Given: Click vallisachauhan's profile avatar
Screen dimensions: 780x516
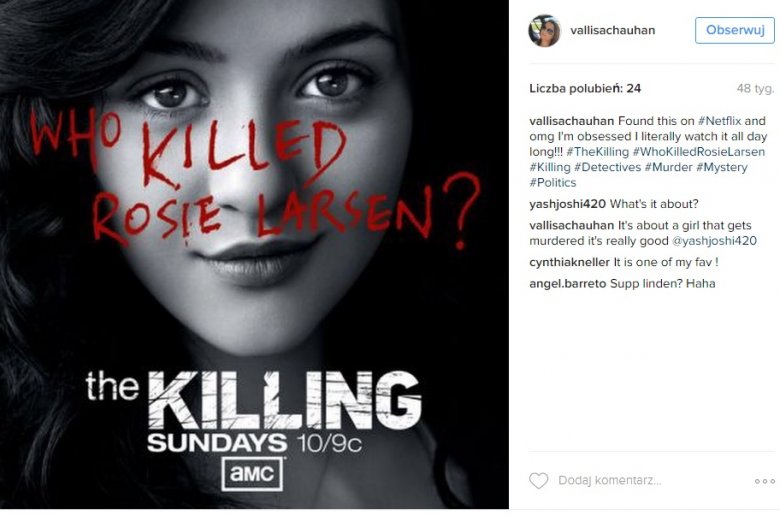Looking at the screenshot, I should pos(544,30).
